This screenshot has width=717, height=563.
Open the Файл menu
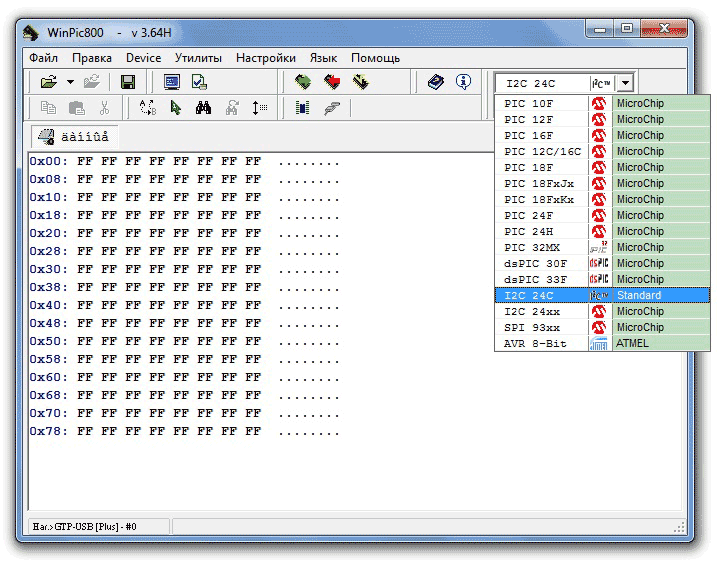click(x=43, y=58)
